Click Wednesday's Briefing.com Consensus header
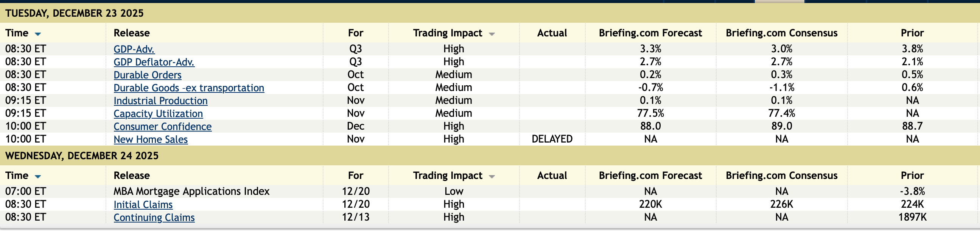This screenshot has width=980, height=232. click(781, 176)
